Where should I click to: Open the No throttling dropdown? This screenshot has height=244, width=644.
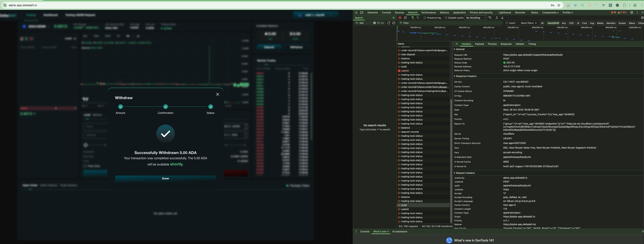[476, 18]
